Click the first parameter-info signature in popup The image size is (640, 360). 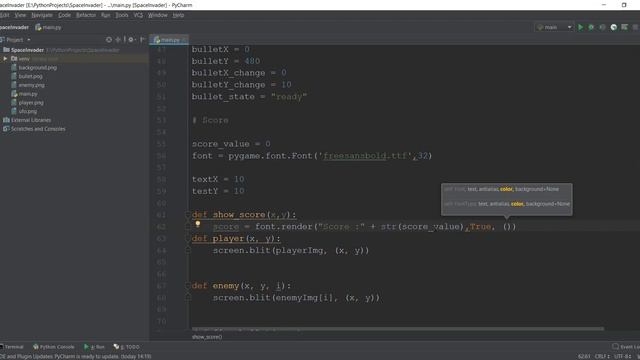(502, 189)
